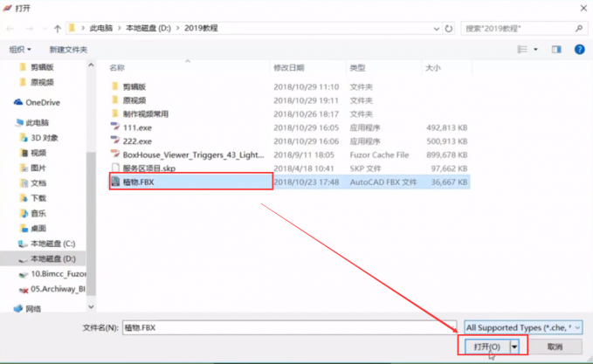Viewport: 593px width, 364px height.
Task: Close the 打开 dialog
Action: click(x=583, y=8)
